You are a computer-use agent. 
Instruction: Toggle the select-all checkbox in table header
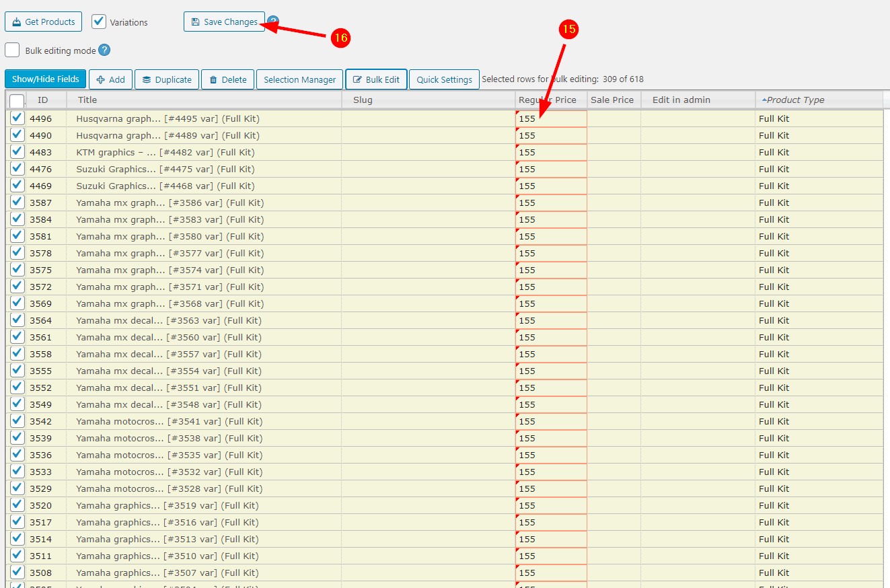[x=17, y=101]
